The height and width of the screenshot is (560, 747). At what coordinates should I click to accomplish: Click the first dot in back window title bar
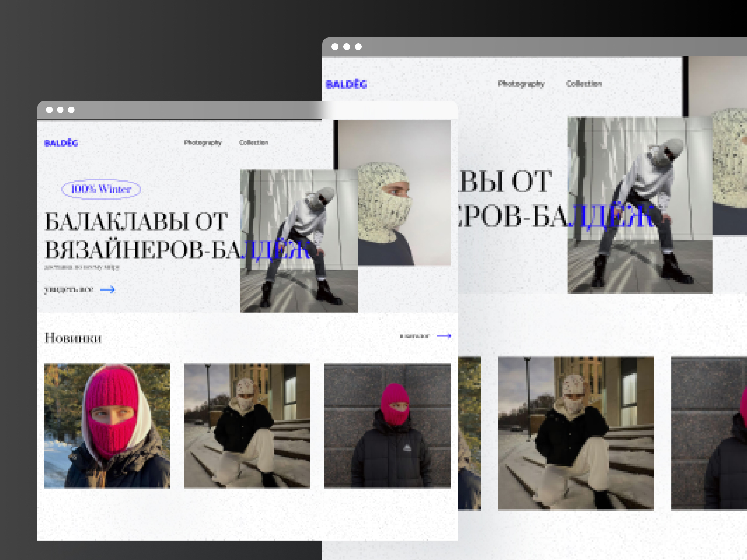coord(335,47)
